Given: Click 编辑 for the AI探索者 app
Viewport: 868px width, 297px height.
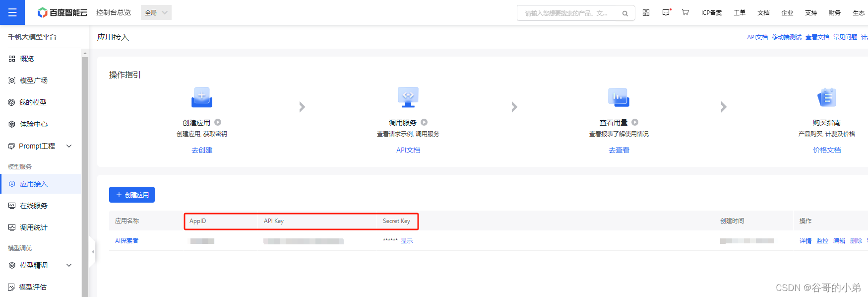Looking at the screenshot, I should click(x=839, y=241).
